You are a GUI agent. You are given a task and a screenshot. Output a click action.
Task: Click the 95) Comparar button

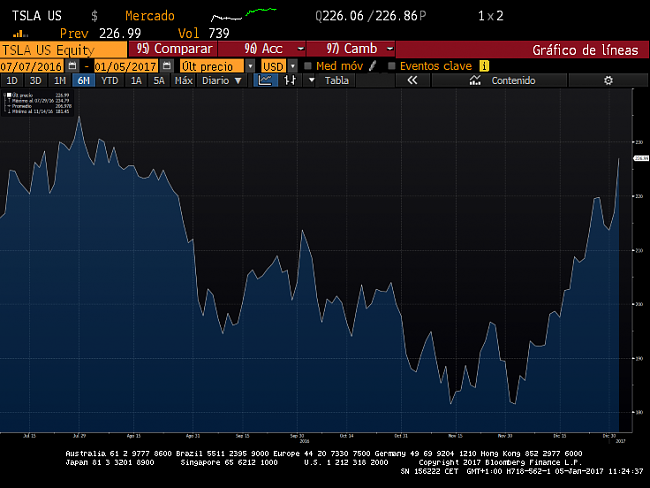(173, 49)
